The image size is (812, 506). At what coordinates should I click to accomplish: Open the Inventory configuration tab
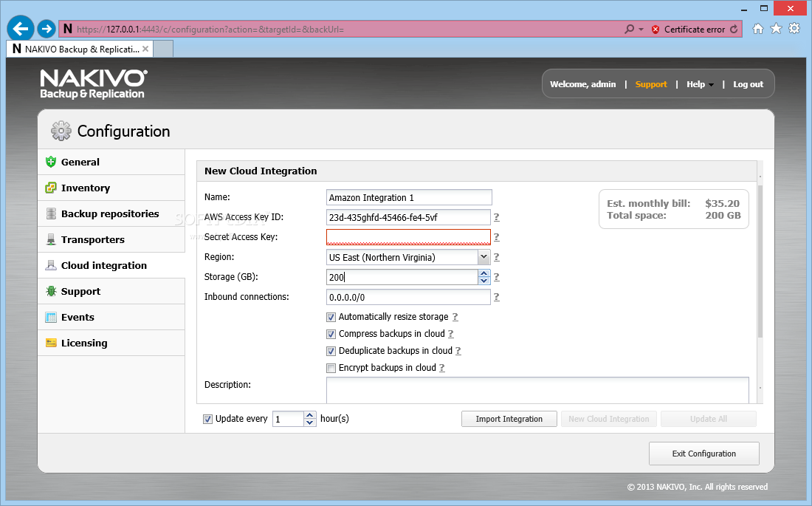tap(111, 188)
